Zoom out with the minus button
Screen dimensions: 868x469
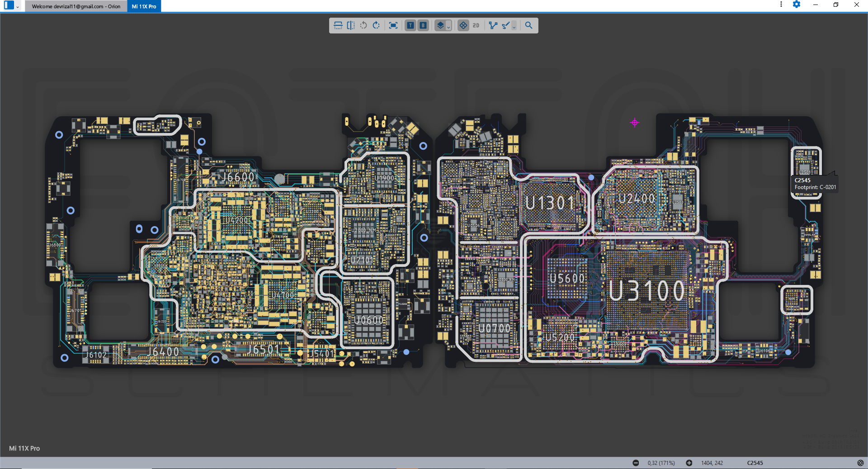click(636, 463)
